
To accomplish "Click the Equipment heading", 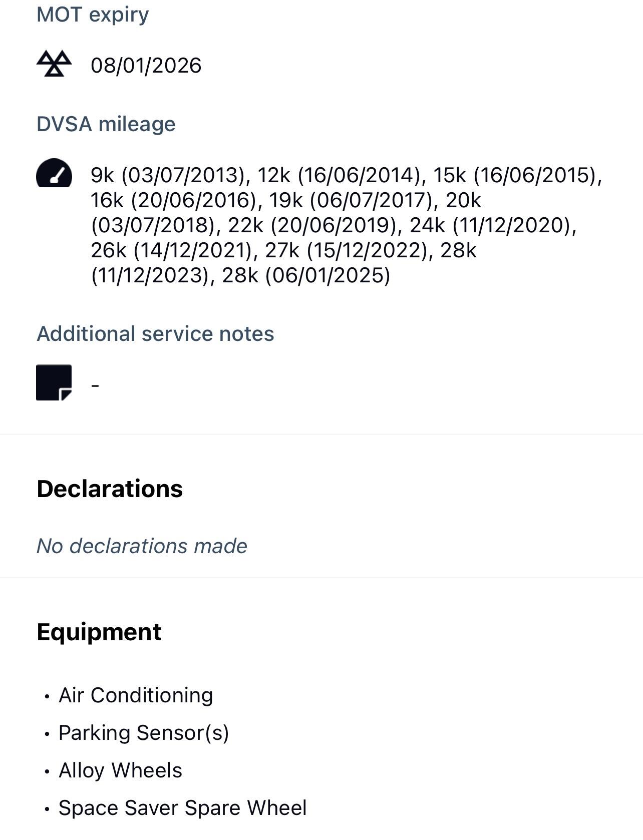I will click(99, 632).
